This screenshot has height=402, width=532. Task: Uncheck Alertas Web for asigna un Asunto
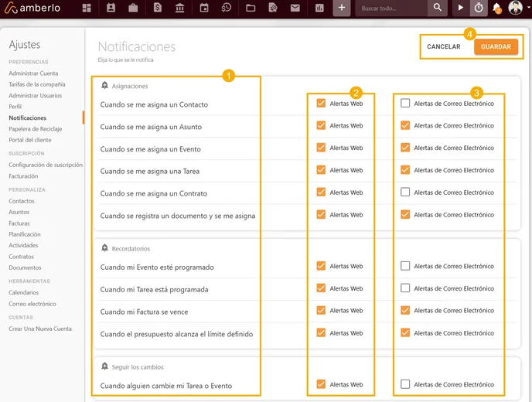click(x=321, y=125)
